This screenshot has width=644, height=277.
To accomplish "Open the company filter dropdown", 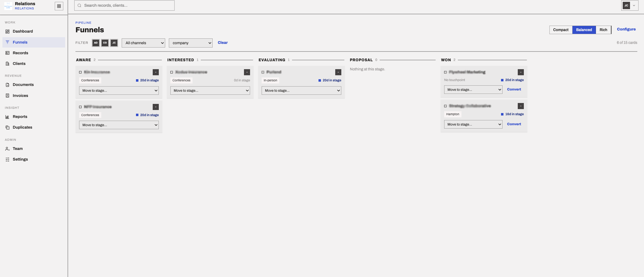I will (191, 43).
